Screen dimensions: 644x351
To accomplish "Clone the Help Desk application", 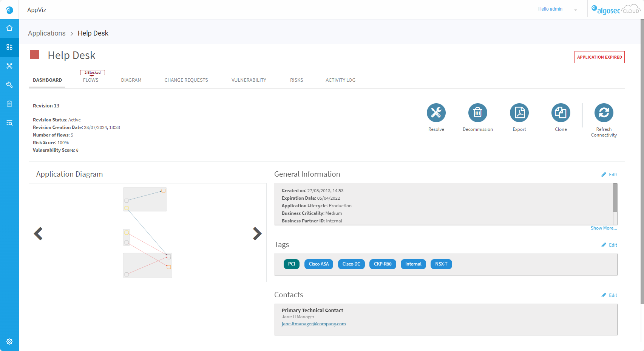I will click(x=561, y=113).
